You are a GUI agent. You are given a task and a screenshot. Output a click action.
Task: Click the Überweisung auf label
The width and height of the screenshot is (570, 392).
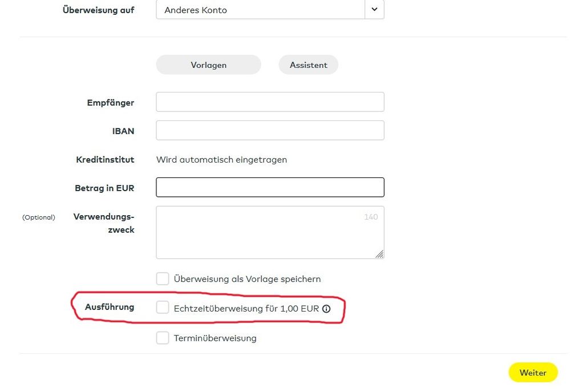pyautogui.click(x=98, y=10)
